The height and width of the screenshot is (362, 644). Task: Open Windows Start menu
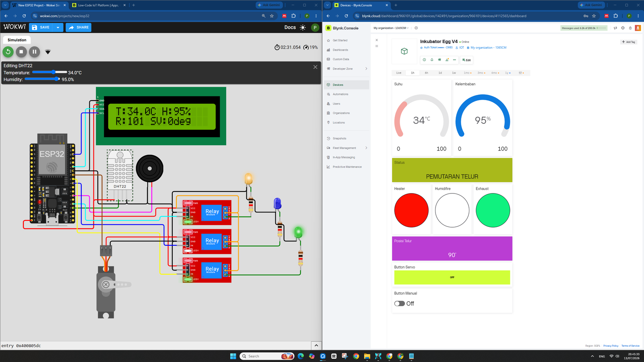tap(233, 356)
